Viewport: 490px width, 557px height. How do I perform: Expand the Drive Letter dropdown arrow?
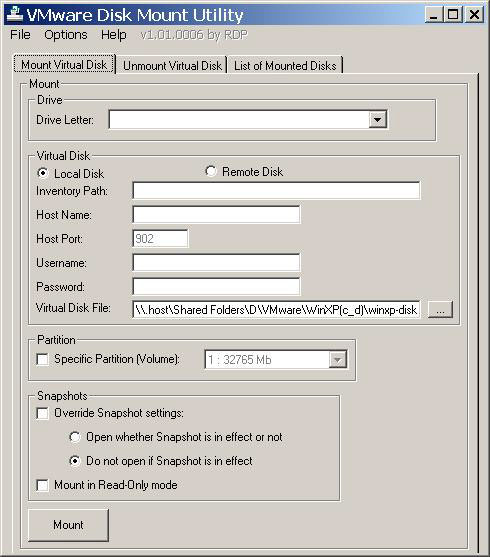377,119
